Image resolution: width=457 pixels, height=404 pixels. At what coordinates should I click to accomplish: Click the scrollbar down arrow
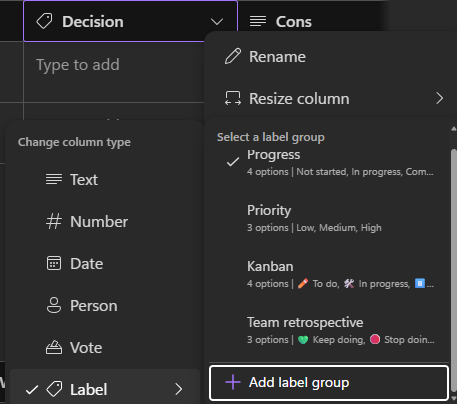pos(453,398)
